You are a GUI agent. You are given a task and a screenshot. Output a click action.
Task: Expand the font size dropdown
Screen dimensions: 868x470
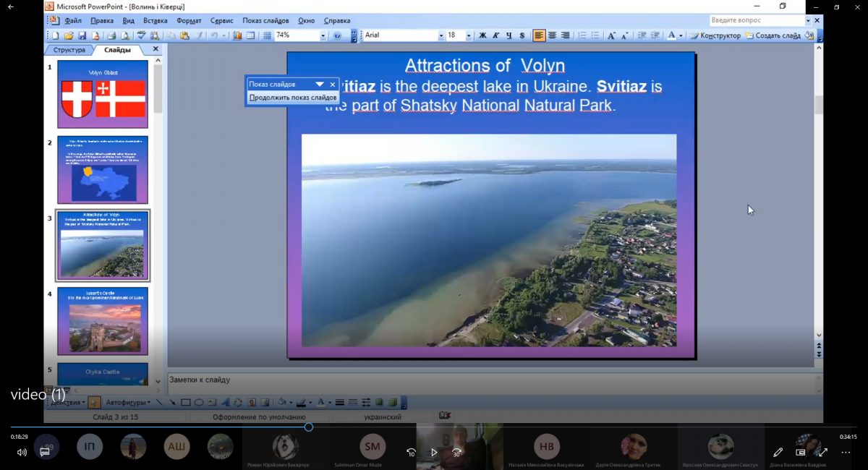(469, 35)
